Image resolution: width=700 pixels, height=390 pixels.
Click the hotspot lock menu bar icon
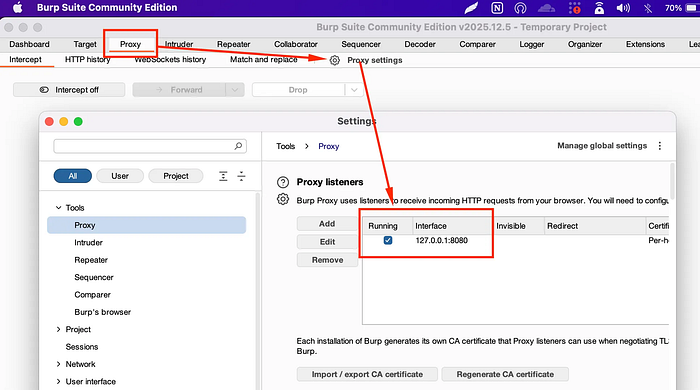[599, 8]
